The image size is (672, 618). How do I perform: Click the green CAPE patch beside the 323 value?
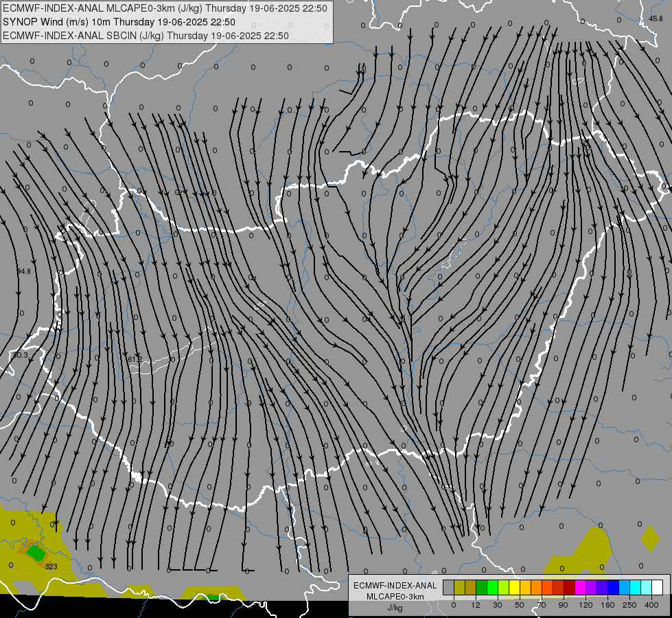click(x=36, y=553)
